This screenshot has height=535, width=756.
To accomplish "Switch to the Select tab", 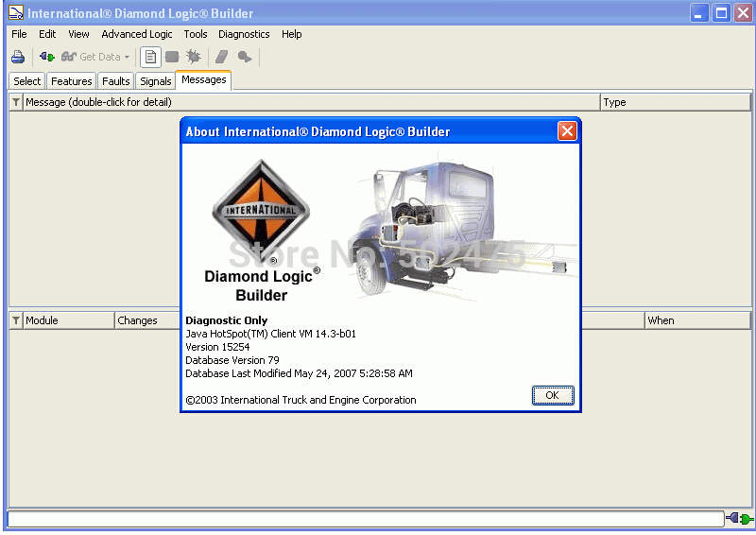I will [x=27, y=81].
